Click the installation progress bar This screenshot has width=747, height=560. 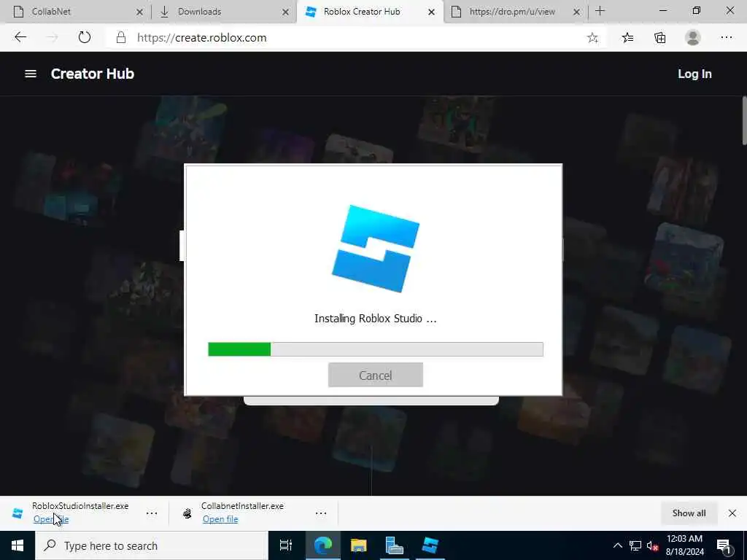tap(376, 349)
